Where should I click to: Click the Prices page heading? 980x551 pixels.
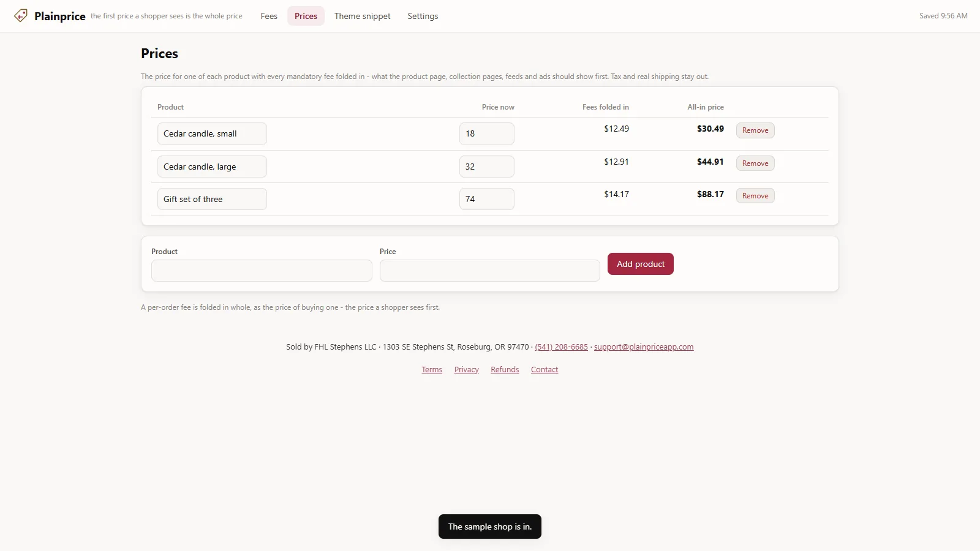(159, 53)
